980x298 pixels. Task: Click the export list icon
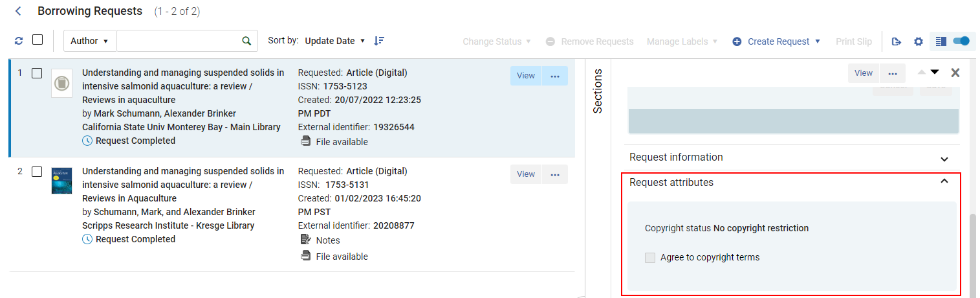click(896, 41)
